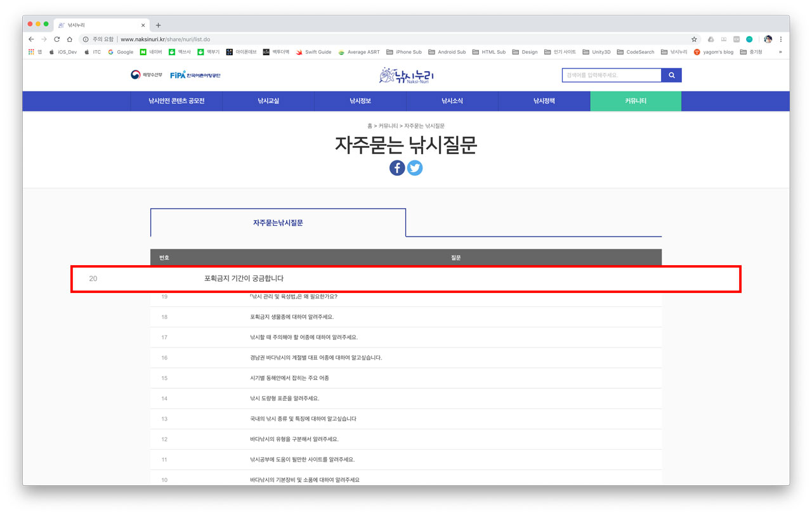
Task: Expand the hidden bookmarks overflow chevron
Action: (782, 52)
